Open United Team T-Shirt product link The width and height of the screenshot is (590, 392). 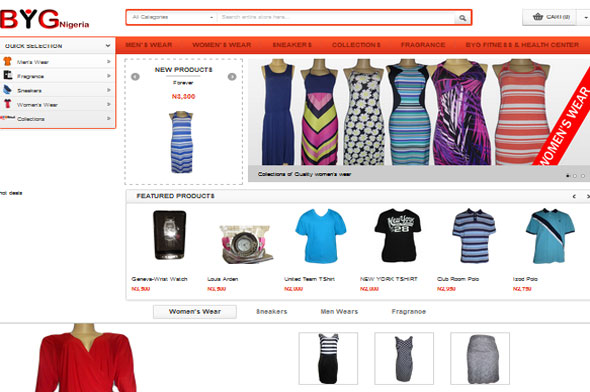click(309, 279)
